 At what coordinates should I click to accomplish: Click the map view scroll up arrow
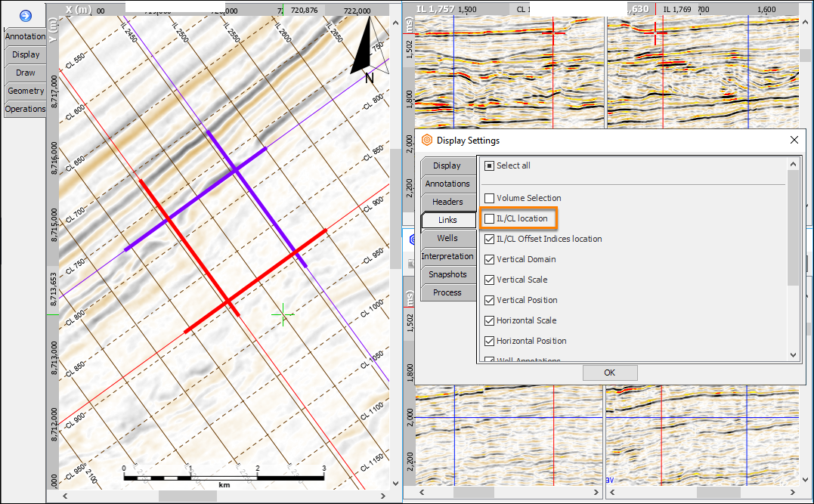click(395, 23)
